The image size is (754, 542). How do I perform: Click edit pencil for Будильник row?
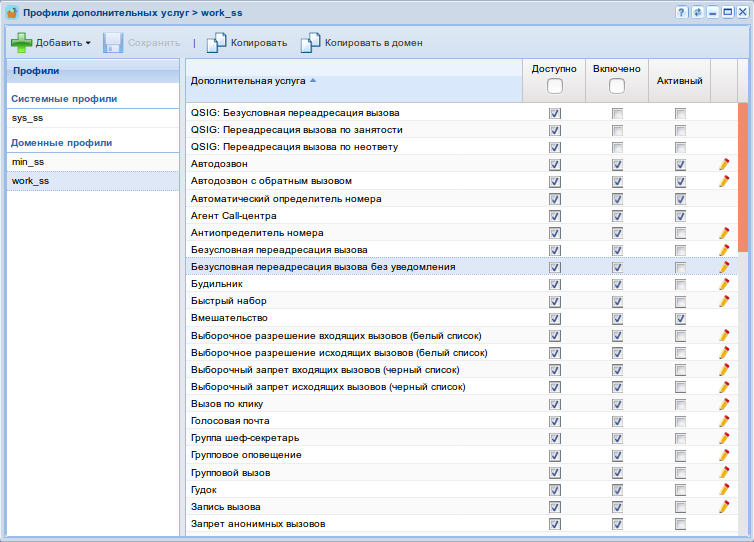[724, 284]
